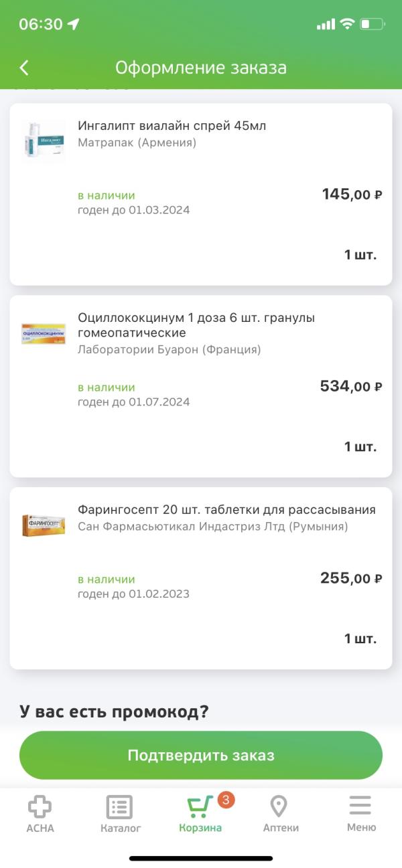Open the Ингалипт spray product image
The width and height of the screenshot is (402, 868).
pos(43,140)
